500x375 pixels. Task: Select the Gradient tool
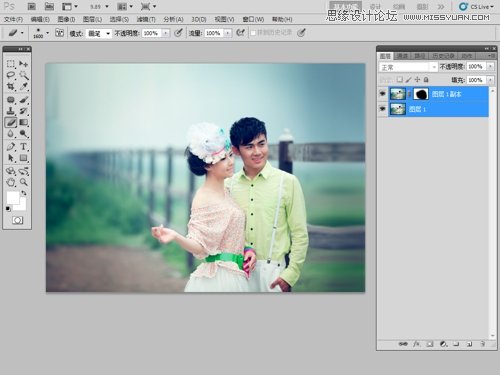pos(23,122)
